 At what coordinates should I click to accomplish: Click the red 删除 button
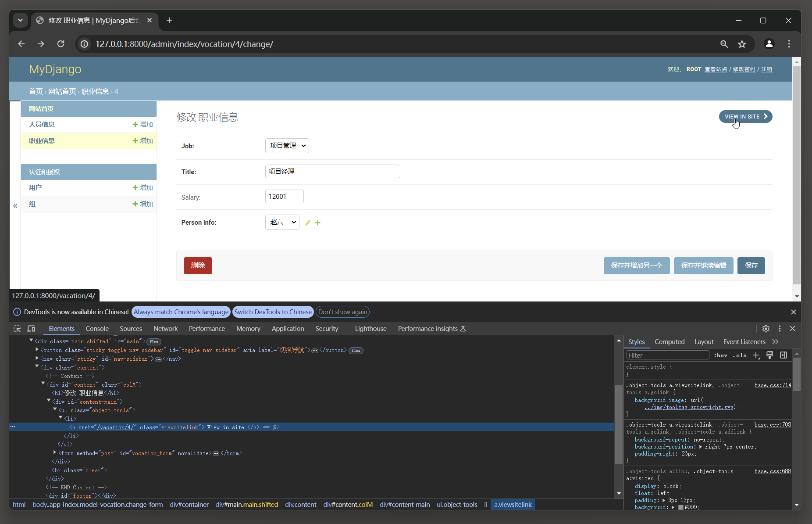[198, 266]
